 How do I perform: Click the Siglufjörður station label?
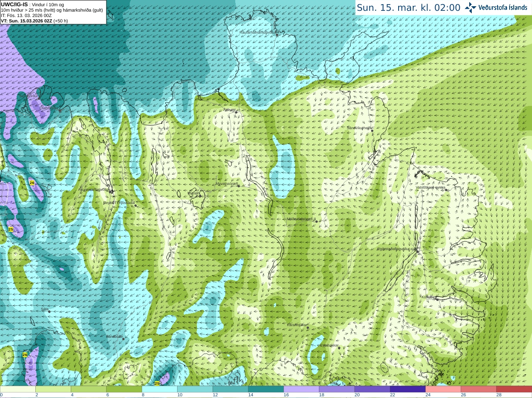pyautogui.click(x=29, y=96)
